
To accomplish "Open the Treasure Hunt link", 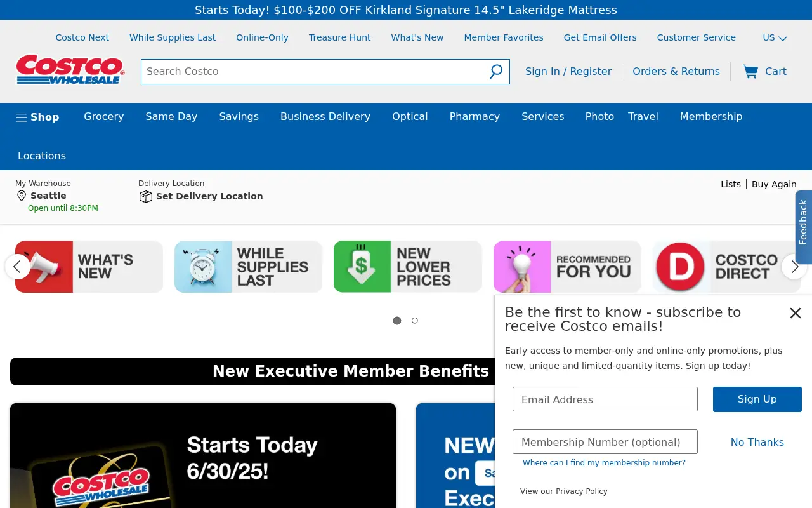I will click(340, 37).
